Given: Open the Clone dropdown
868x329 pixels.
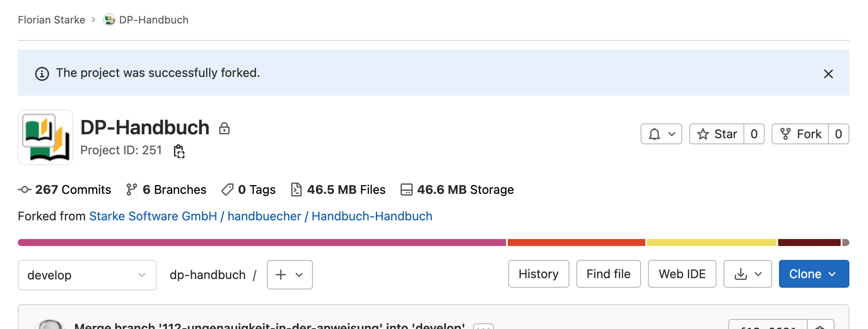Looking at the screenshot, I should (813, 274).
